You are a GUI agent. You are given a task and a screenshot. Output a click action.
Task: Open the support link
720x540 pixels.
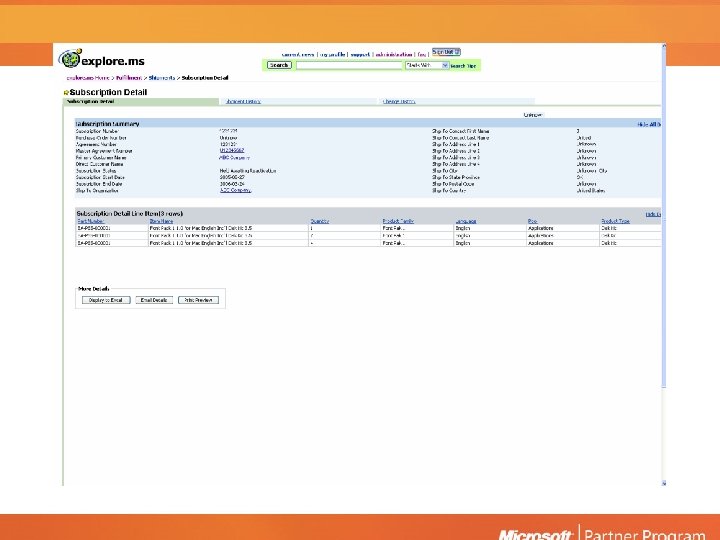pos(360,55)
